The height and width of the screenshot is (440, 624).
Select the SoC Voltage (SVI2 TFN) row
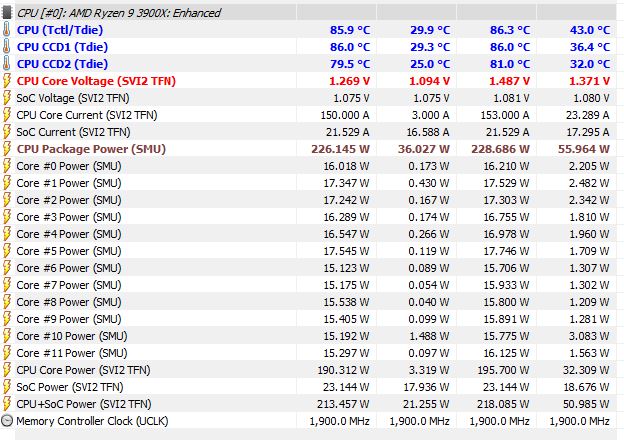pyautogui.click(x=312, y=98)
